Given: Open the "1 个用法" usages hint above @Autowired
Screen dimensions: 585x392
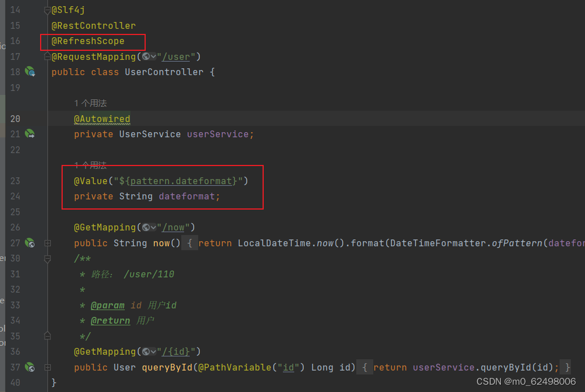Looking at the screenshot, I should [90, 103].
